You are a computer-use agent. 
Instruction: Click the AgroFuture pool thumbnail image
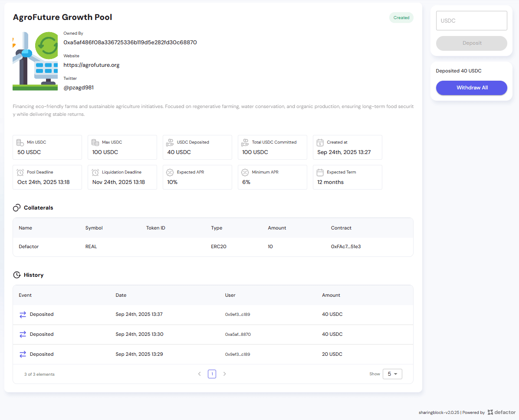tap(35, 61)
